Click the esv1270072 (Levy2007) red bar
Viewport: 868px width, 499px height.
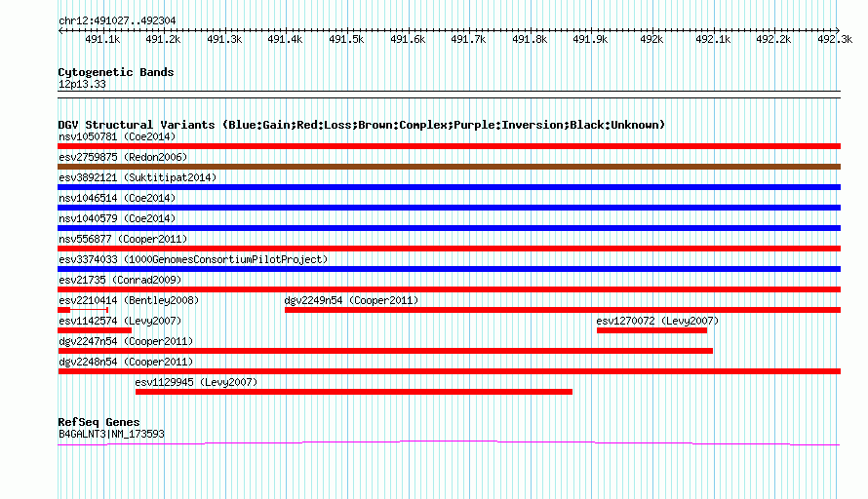pos(651,330)
